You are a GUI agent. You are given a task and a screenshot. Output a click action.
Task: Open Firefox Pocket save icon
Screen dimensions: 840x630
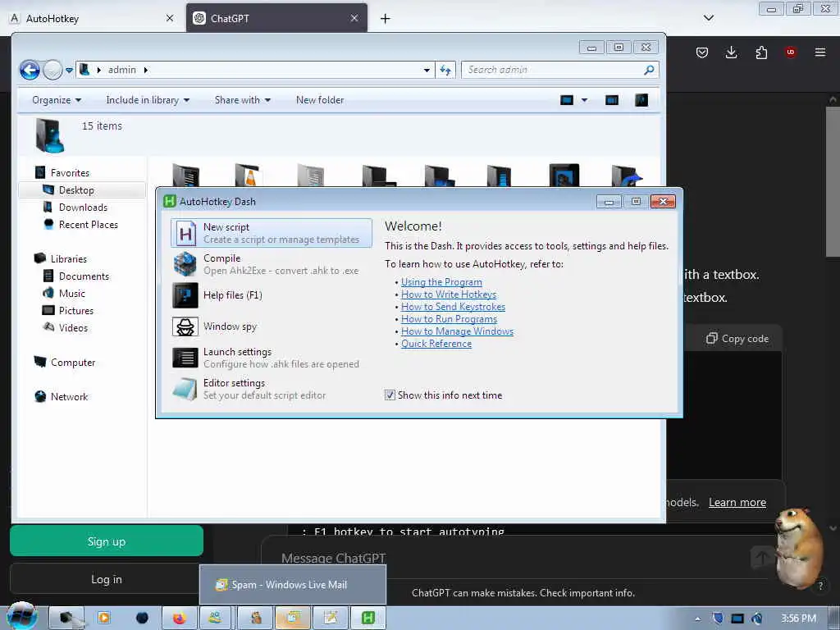click(x=702, y=52)
